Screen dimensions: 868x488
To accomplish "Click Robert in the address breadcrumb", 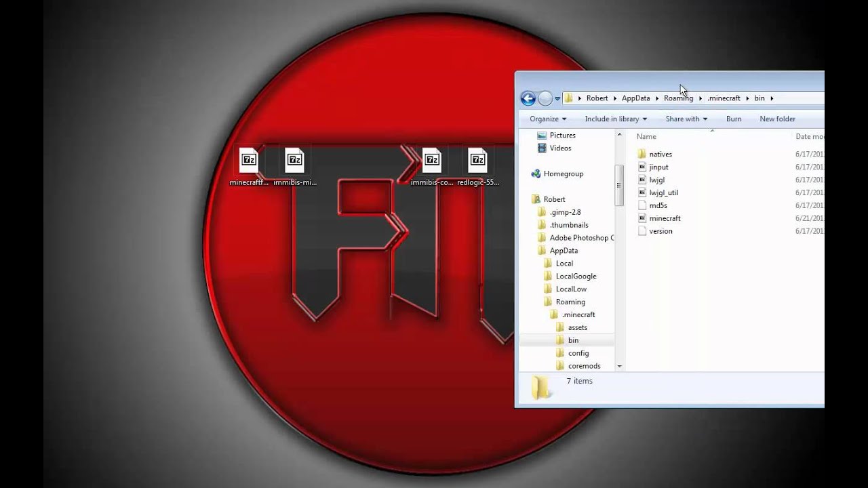I will point(597,98).
